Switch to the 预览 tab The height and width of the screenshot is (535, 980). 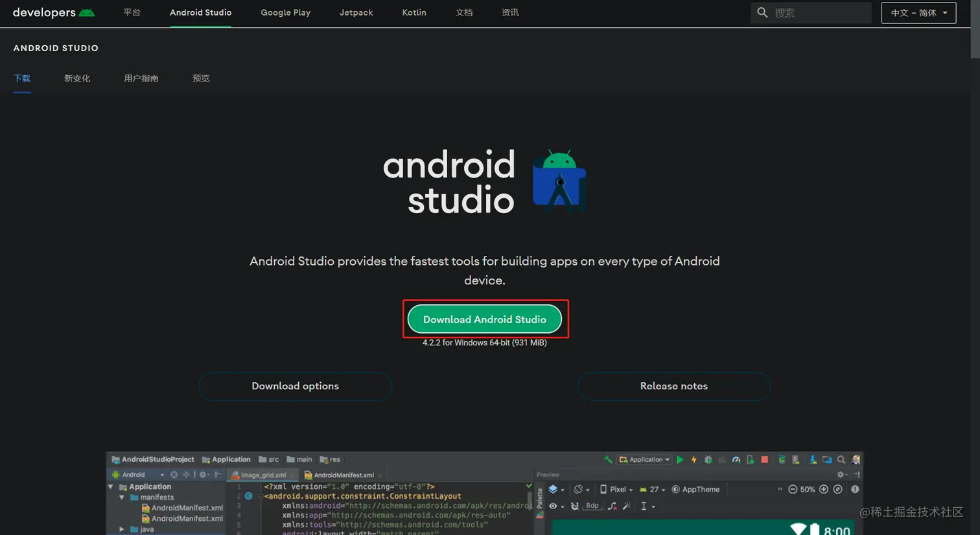coord(201,78)
